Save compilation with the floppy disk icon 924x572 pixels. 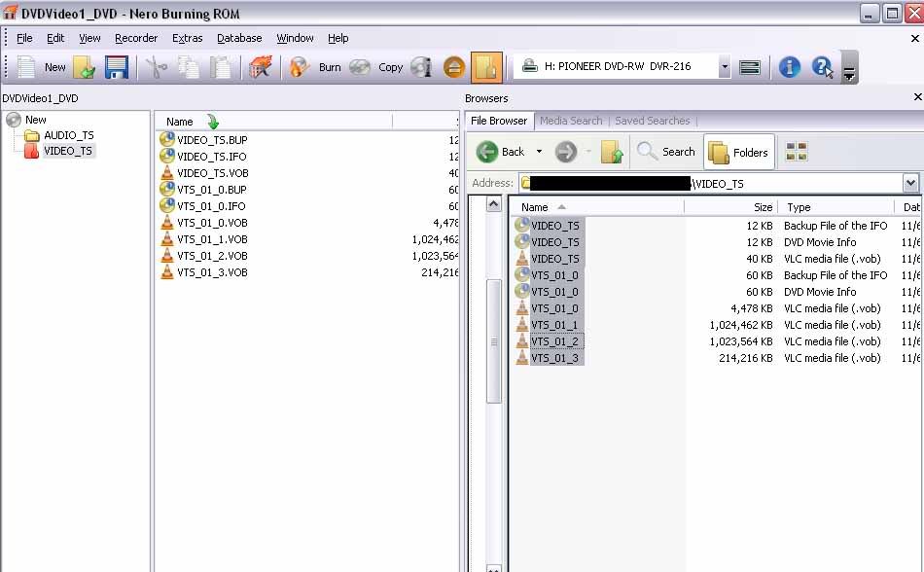[117, 67]
